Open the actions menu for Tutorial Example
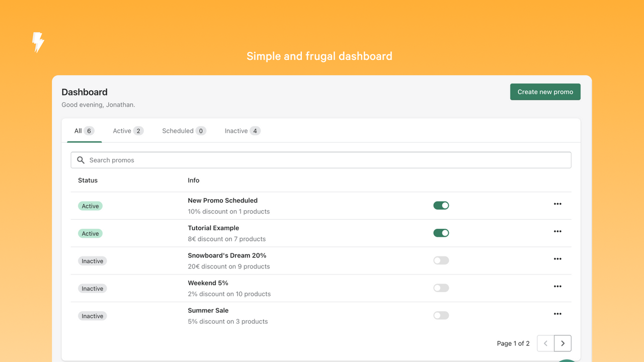This screenshot has width=644, height=362. pyautogui.click(x=557, y=231)
